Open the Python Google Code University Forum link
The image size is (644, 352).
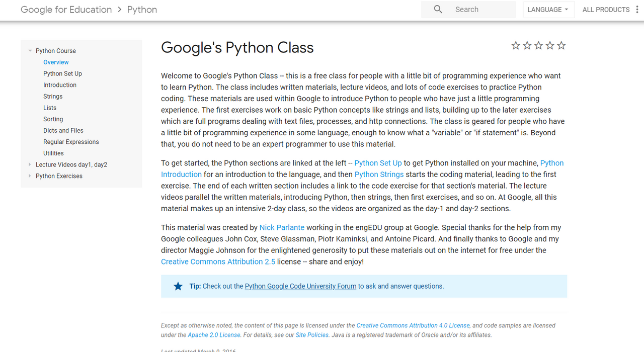click(x=300, y=286)
